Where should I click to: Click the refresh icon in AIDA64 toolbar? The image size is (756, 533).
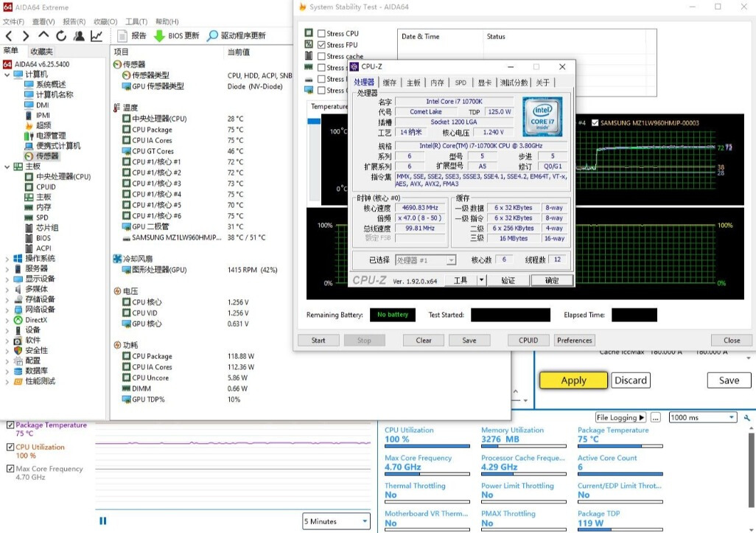click(61, 35)
